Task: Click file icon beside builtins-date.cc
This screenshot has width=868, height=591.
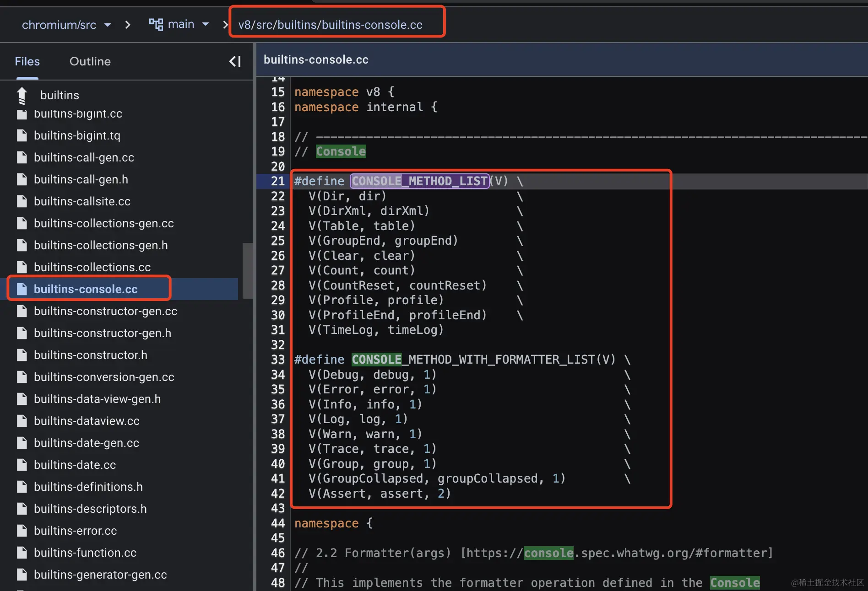Action: pyautogui.click(x=22, y=465)
